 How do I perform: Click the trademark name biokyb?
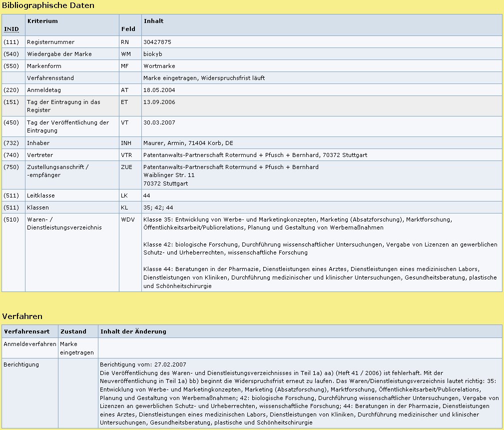(152, 54)
